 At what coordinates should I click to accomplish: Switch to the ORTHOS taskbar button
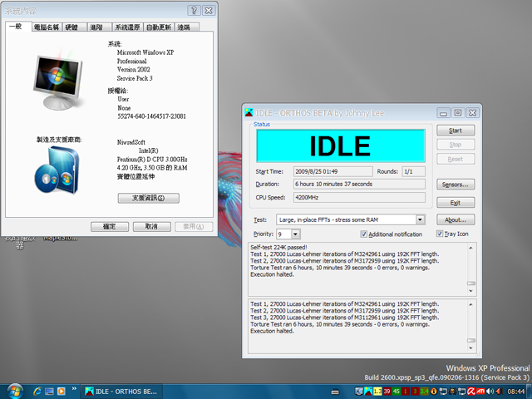[121, 392]
